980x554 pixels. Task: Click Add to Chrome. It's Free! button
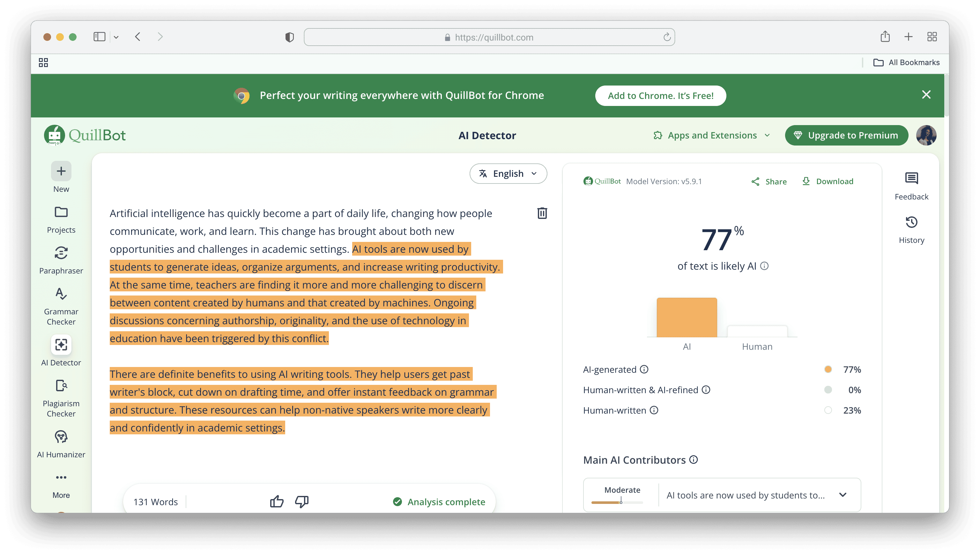click(x=660, y=95)
